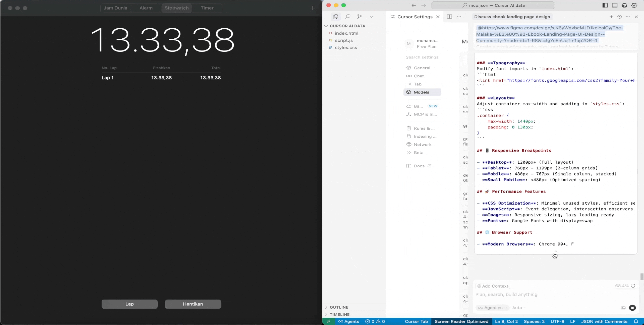Screen dimensions: 644x325
Task: Open Background settings marked NEW
Action: [422, 106]
